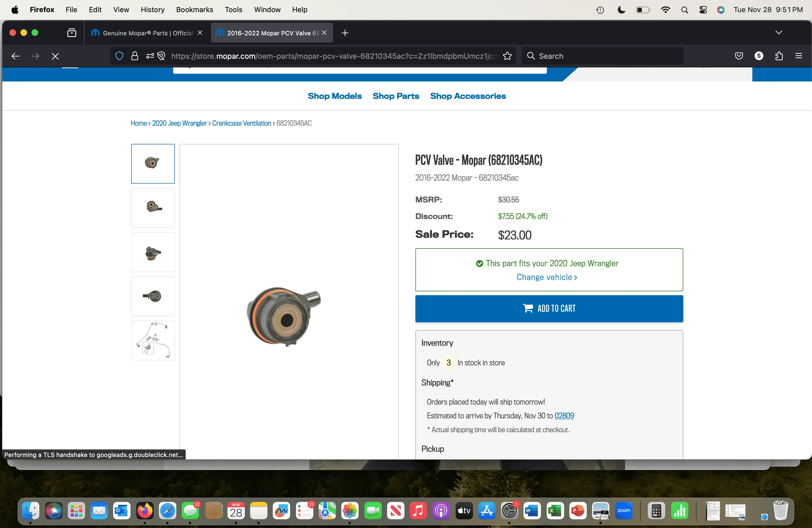Open the Save to Pocket icon
The height and width of the screenshot is (528, 812).
click(739, 56)
